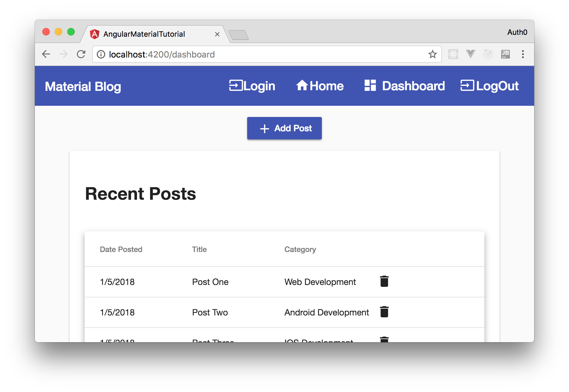
Task: Open the JetBrains JB extension icon
Action: click(x=506, y=54)
